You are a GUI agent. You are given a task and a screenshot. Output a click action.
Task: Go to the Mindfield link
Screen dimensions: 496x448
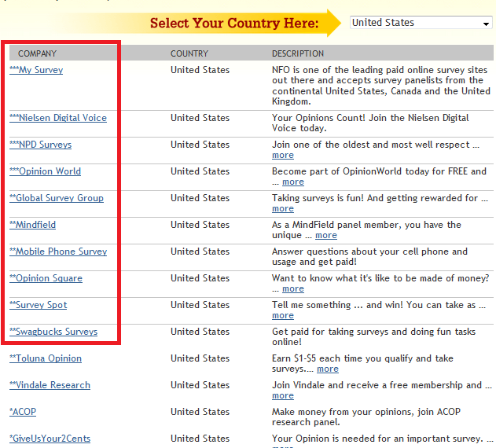pyautogui.click(x=33, y=225)
